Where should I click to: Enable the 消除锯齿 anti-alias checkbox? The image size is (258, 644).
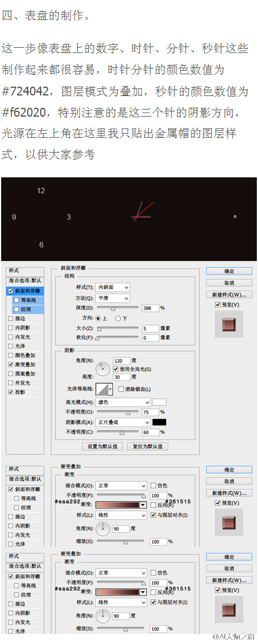121,389
